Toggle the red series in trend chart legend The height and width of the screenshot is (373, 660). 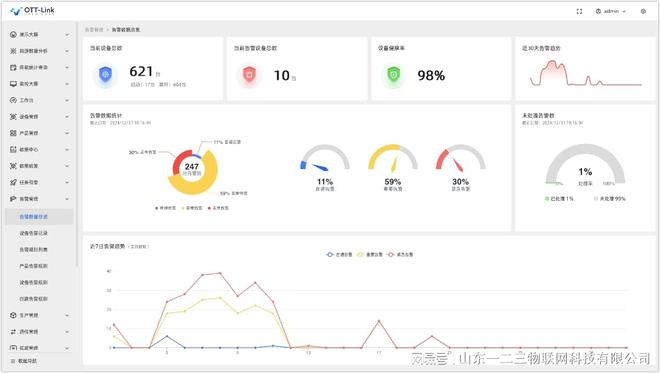(400, 254)
